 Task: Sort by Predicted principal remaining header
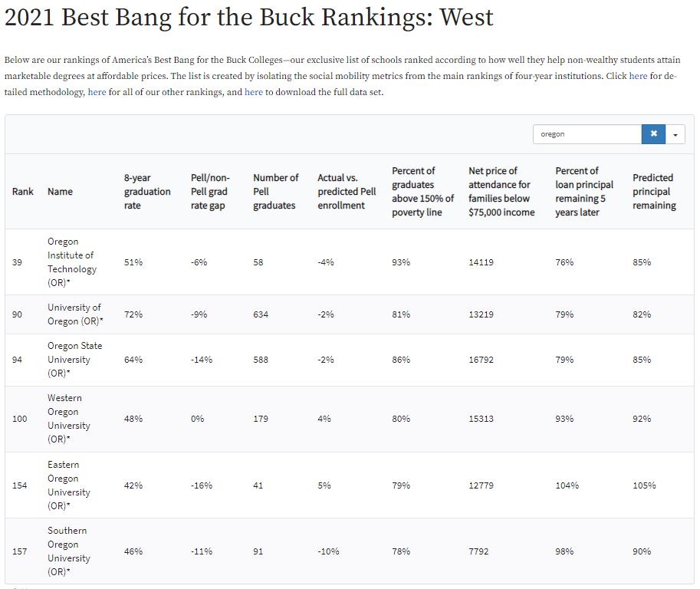coord(654,192)
